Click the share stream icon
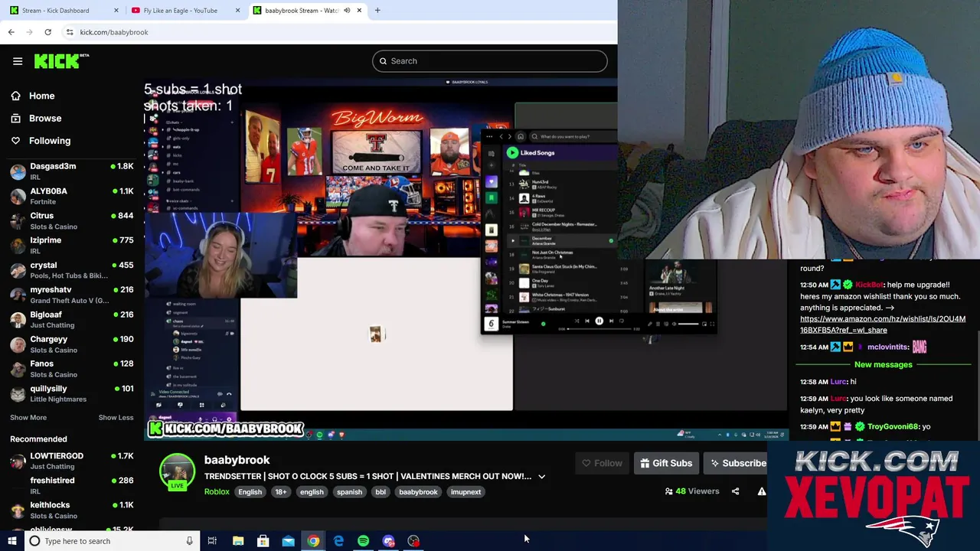 tap(735, 491)
